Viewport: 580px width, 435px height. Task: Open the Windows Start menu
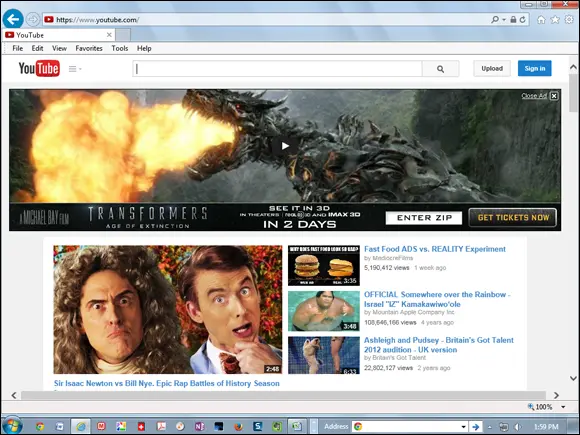(x=12, y=426)
